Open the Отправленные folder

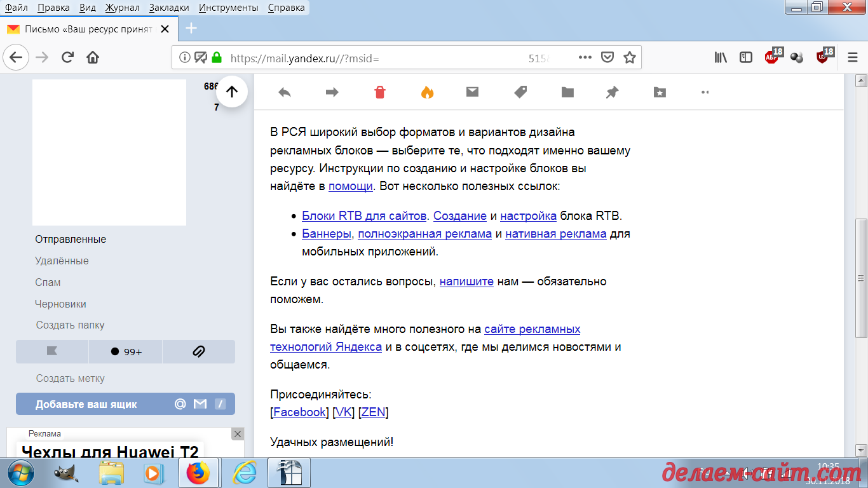coord(71,240)
